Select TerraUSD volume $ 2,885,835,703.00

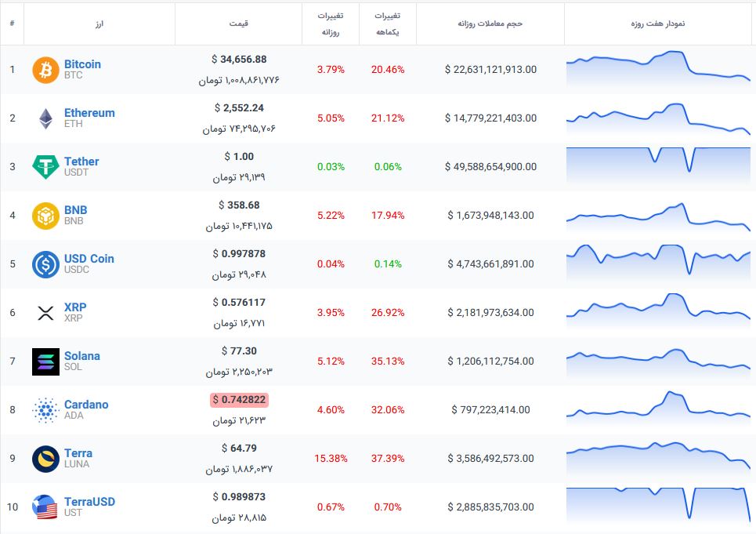(x=491, y=507)
